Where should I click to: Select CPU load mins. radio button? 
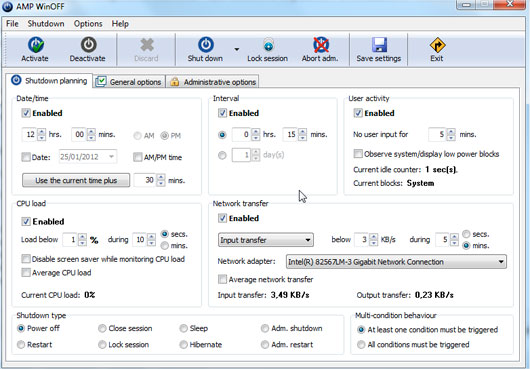click(x=165, y=246)
